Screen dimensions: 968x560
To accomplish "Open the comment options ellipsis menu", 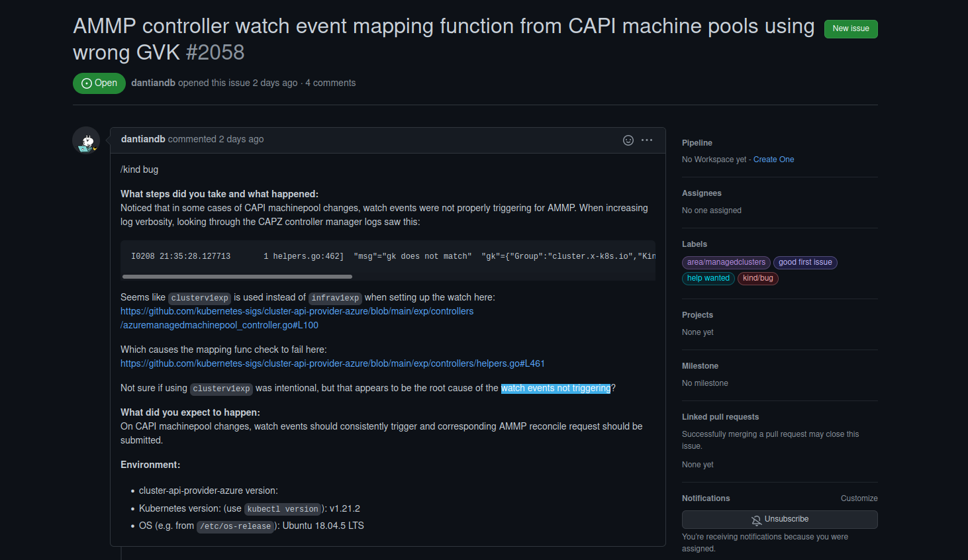I will pyautogui.click(x=647, y=140).
